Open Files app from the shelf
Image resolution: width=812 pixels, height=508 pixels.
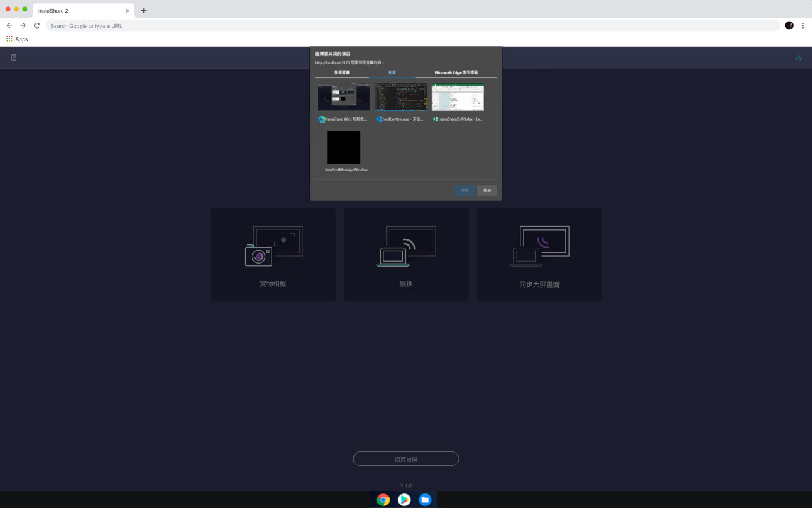[x=425, y=500]
